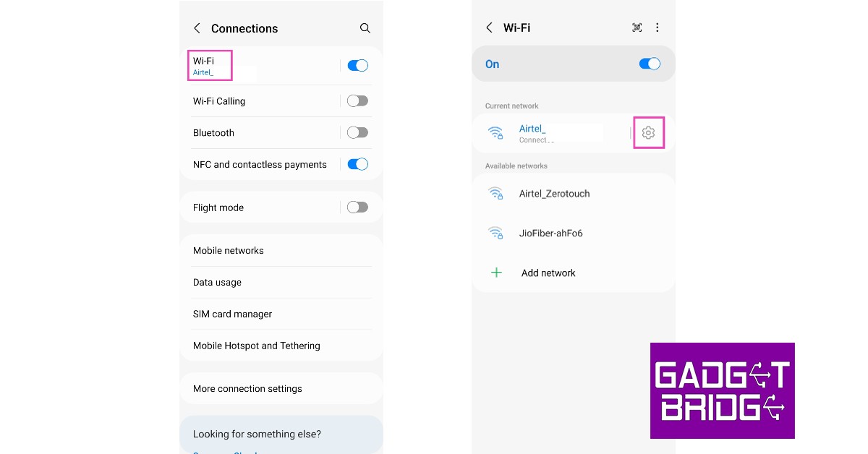Image resolution: width=868 pixels, height=454 pixels.
Task: Go back from the Connections screen
Action: [196, 28]
